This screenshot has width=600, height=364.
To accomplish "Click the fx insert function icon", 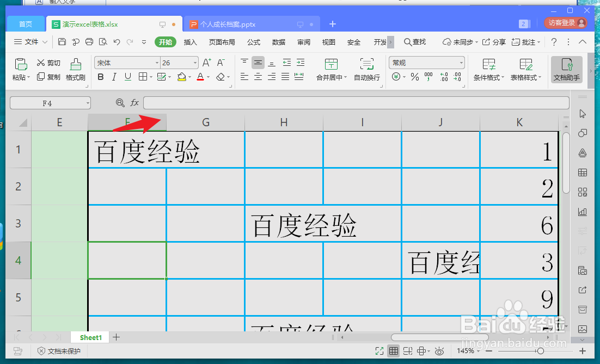I will click(x=134, y=102).
